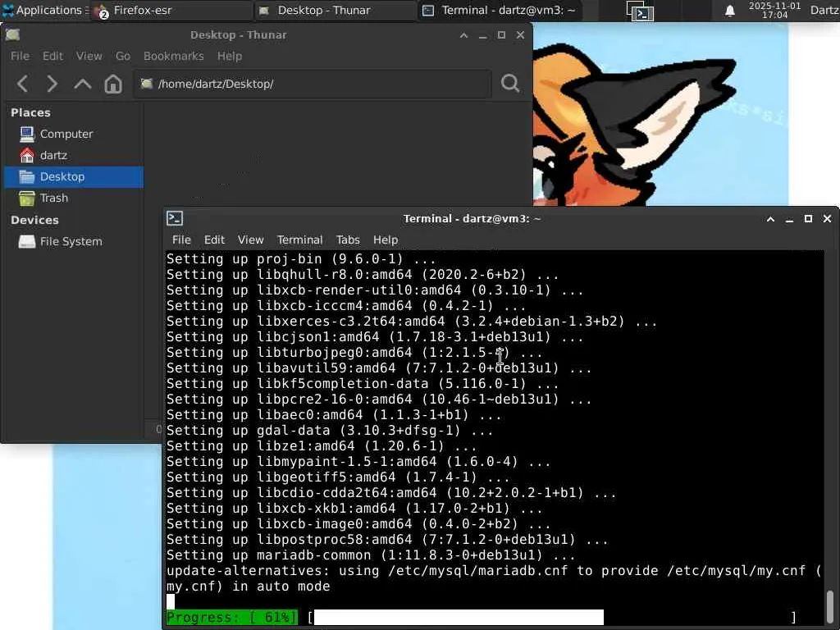Switch to Desktop - Thunar taskbar button
The width and height of the screenshot is (840, 630).
336,10
